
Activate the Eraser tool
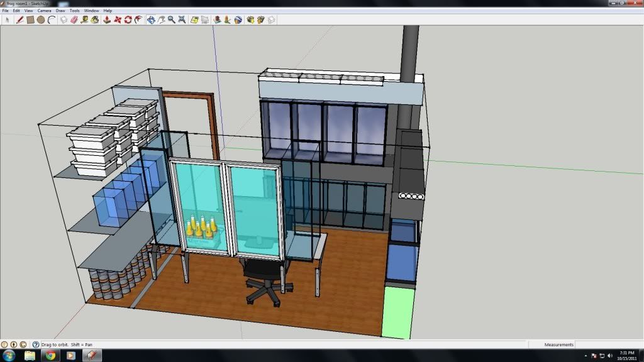(x=74, y=19)
